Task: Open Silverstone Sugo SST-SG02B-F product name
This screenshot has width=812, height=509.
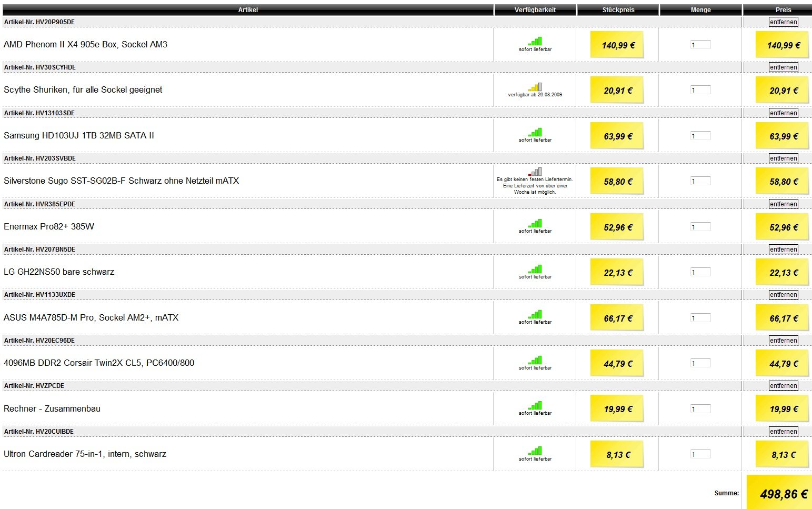Action: 121,181
